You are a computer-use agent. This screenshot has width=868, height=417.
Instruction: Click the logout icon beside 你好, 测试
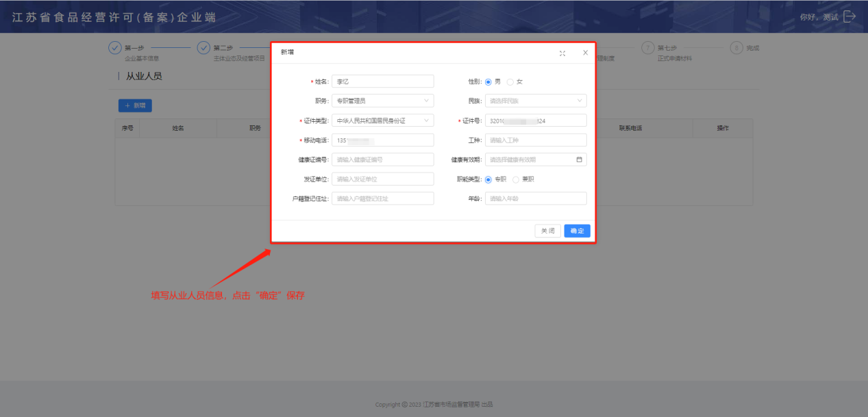(850, 16)
